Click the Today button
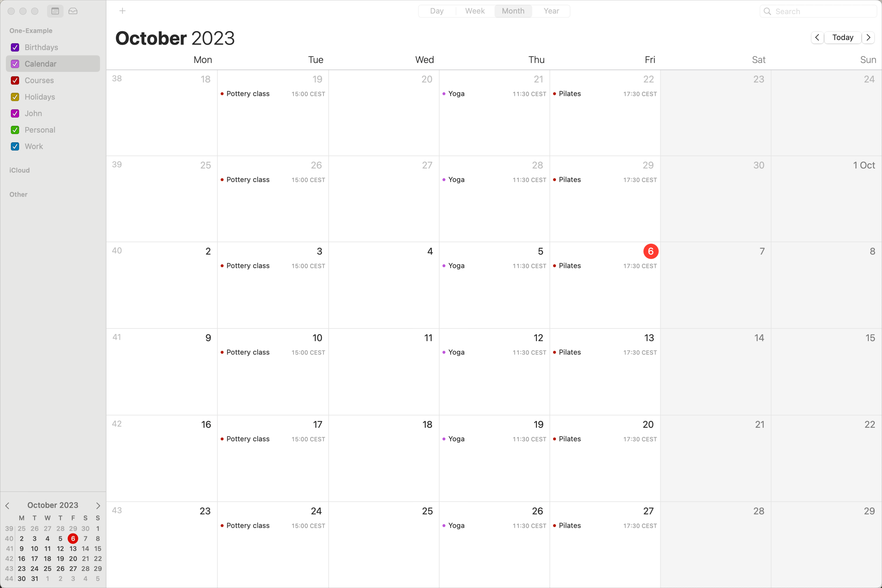The height and width of the screenshot is (588, 882). (843, 37)
